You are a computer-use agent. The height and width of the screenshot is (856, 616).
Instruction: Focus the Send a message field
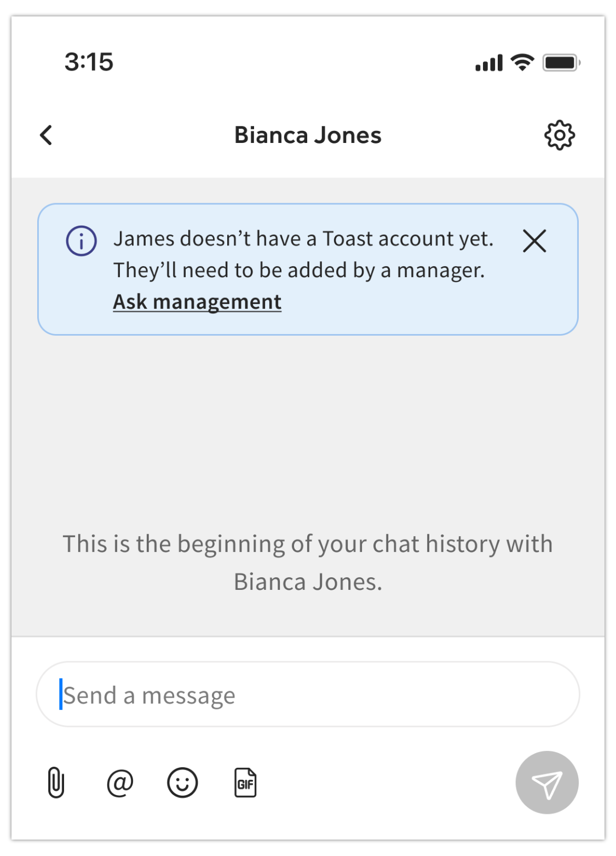coord(308,694)
